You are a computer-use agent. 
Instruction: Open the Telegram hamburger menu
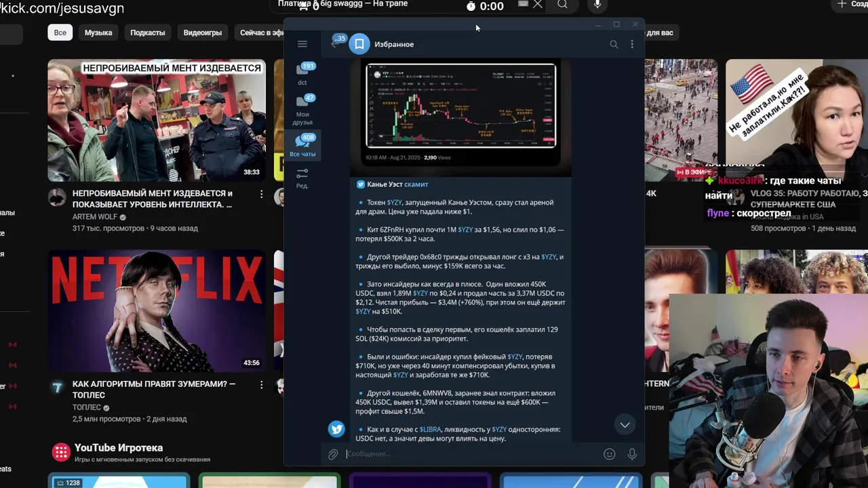pos(302,44)
